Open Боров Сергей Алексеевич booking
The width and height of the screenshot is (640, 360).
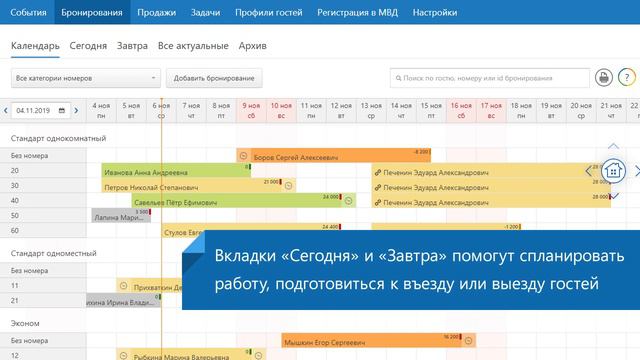333,156
